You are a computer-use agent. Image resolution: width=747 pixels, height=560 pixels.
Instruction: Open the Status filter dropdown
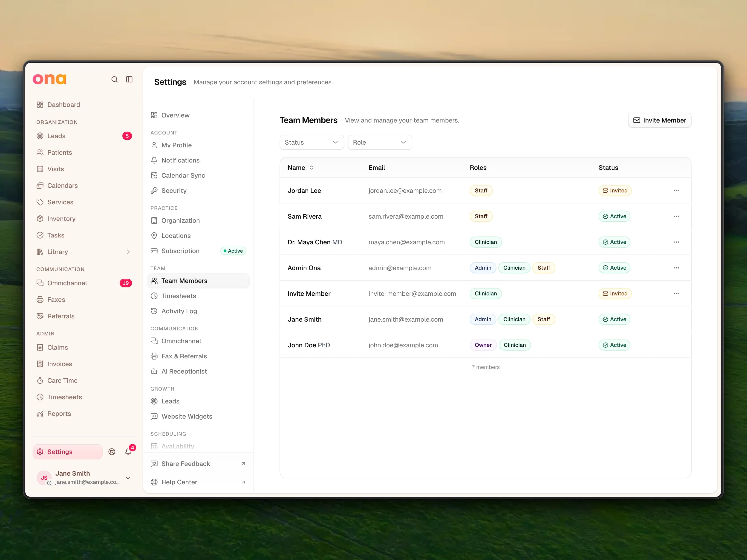pos(312,142)
